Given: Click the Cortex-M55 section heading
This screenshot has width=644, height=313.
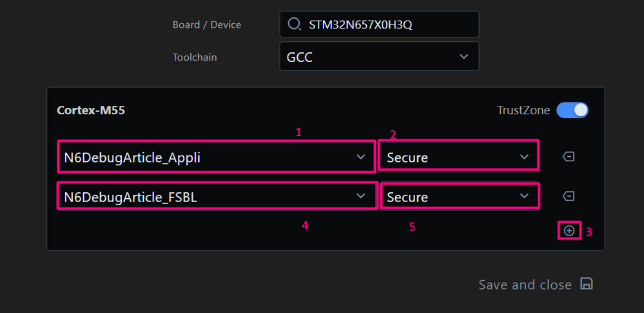Looking at the screenshot, I should pyautogui.click(x=91, y=110).
